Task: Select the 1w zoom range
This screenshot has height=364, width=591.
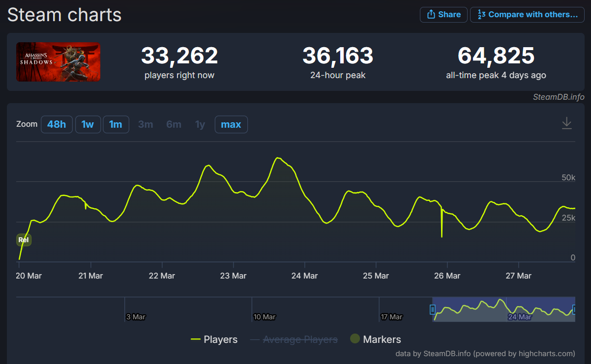Action: coord(88,124)
